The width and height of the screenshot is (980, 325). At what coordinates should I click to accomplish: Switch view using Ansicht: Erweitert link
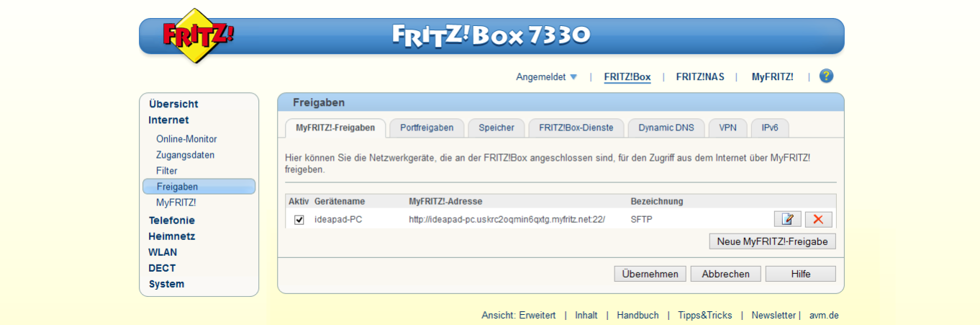pyautogui.click(x=518, y=316)
